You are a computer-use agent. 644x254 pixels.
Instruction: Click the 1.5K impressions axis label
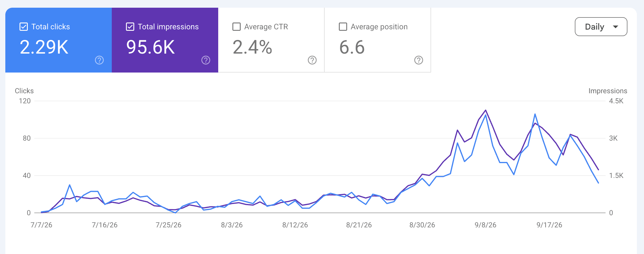[616, 176]
